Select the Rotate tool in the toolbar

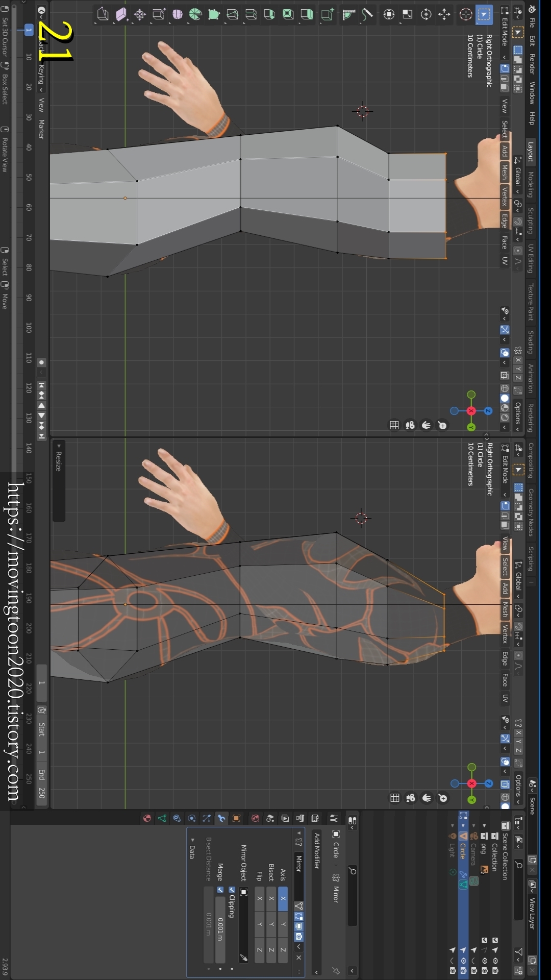(x=425, y=15)
